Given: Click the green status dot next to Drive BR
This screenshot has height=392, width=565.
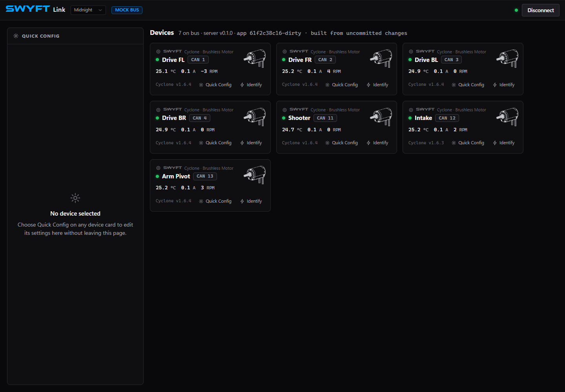Looking at the screenshot, I should pyautogui.click(x=157, y=118).
